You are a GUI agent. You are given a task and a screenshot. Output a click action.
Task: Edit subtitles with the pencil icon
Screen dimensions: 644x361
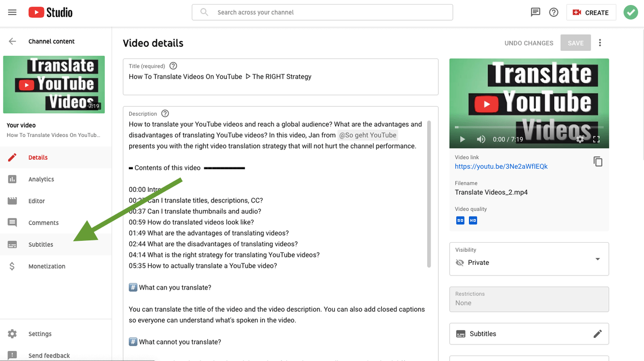597,334
